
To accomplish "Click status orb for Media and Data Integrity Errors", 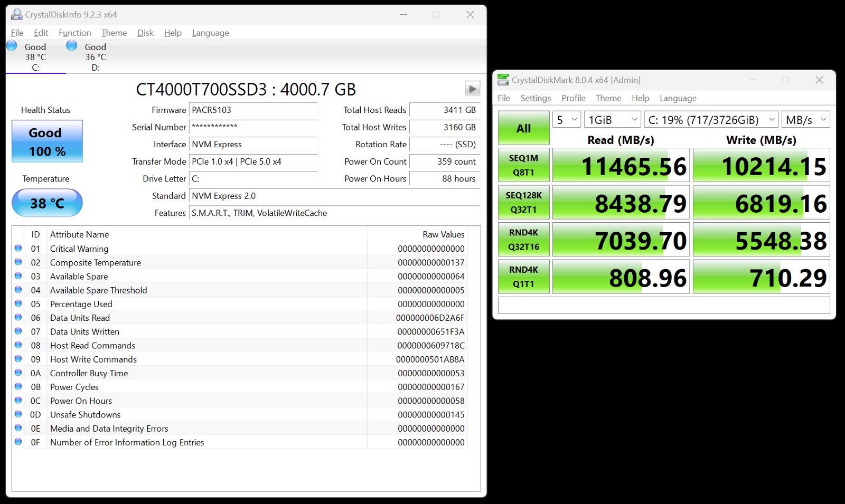I will [x=18, y=428].
